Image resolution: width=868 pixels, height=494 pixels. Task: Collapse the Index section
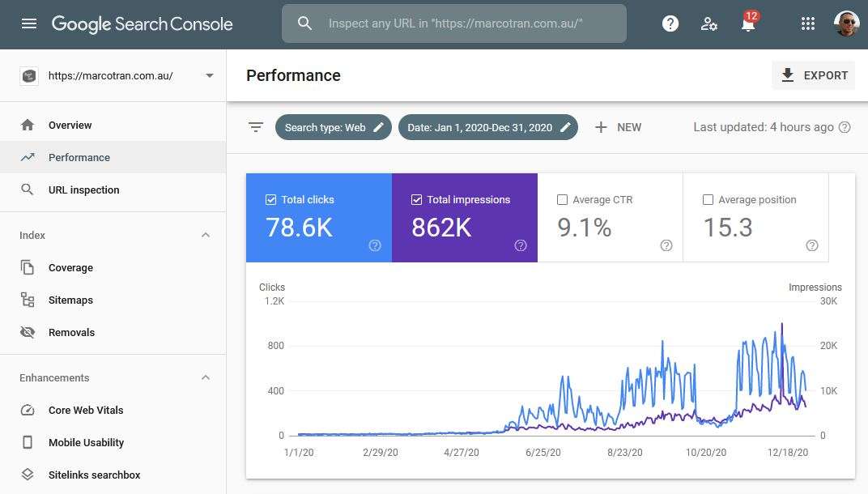point(206,235)
